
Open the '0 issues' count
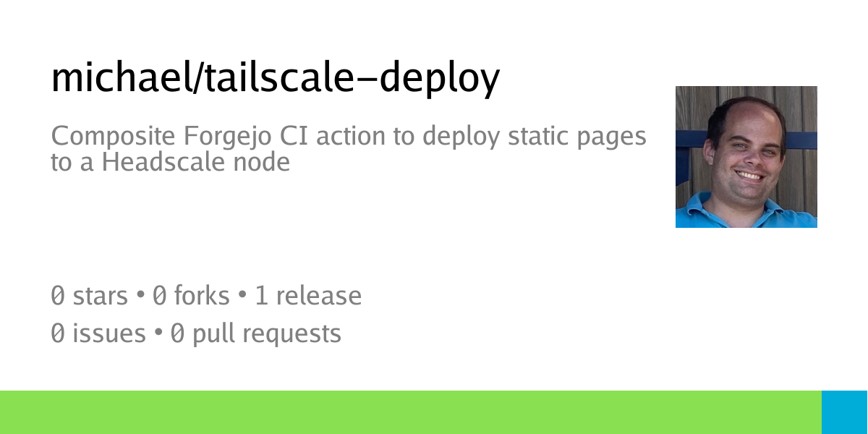pyautogui.click(x=98, y=333)
